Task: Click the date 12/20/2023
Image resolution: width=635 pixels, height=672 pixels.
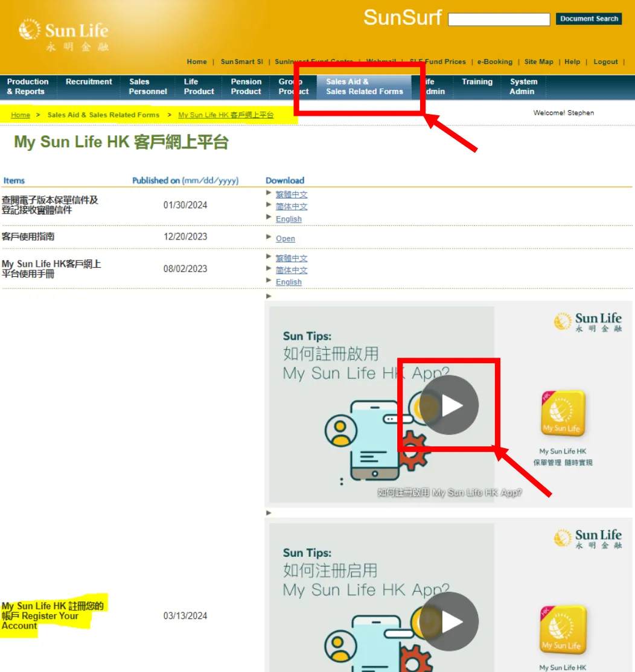Action: [x=185, y=236]
